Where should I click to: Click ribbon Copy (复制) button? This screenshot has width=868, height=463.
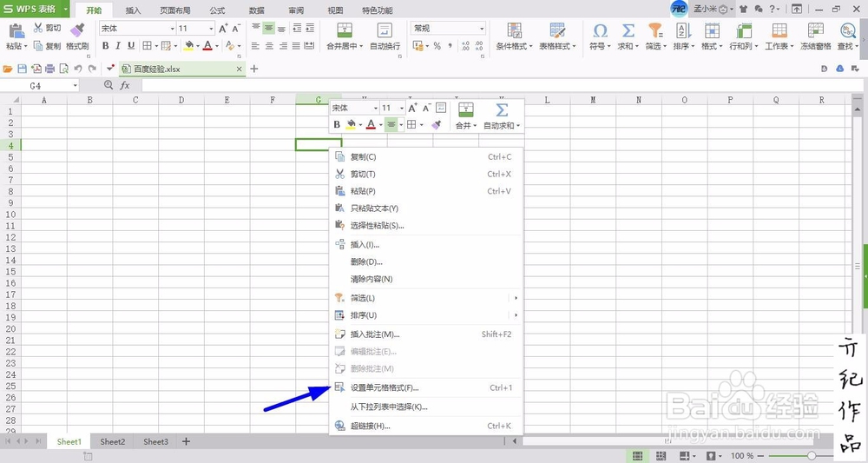click(47, 46)
